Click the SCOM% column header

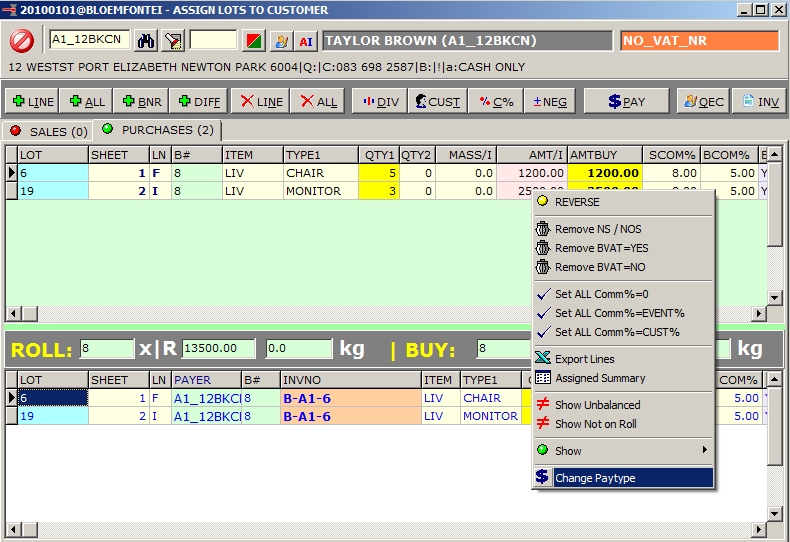pyautogui.click(x=671, y=155)
